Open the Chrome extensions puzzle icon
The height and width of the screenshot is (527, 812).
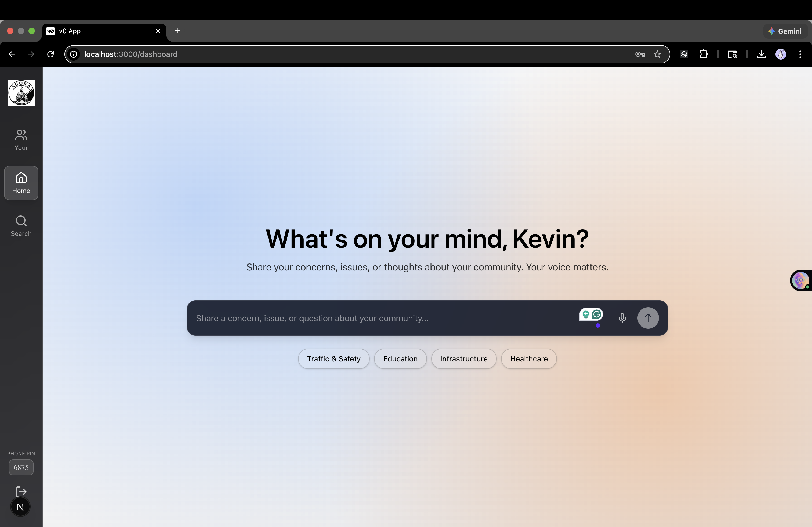tap(704, 54)
